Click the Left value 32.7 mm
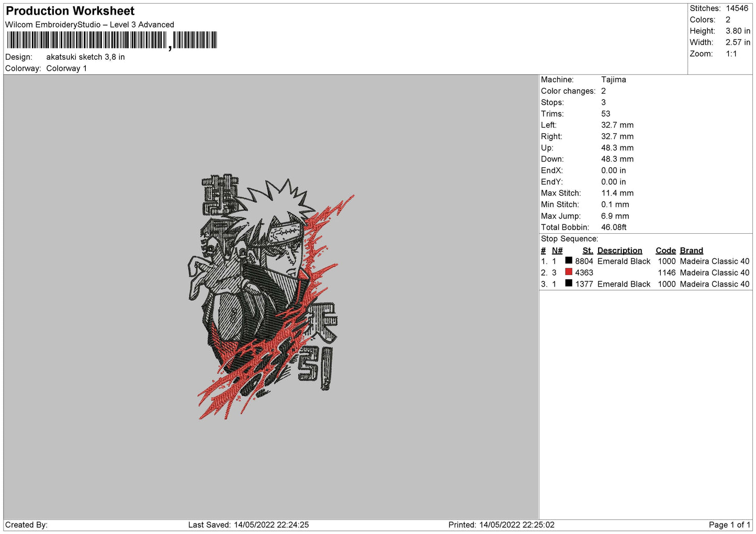The image size is (756, 534). (x=617, y=126)
